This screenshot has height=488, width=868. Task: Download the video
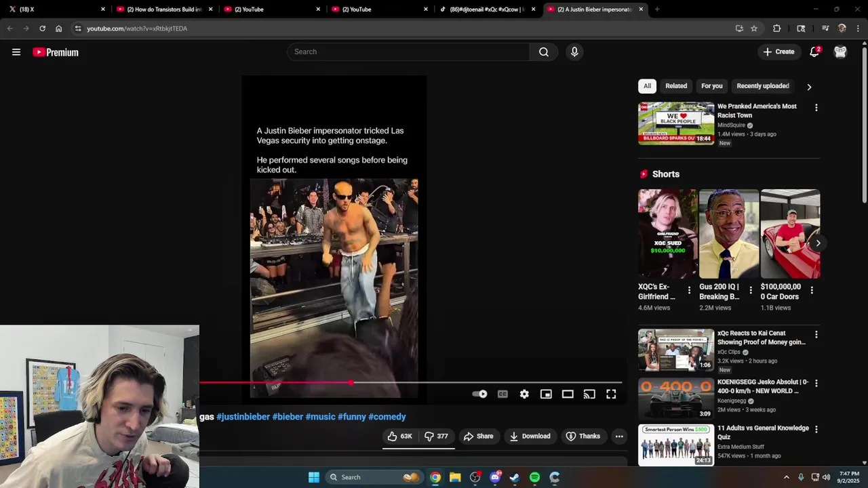pyautogui.click(x=530, y=436)
